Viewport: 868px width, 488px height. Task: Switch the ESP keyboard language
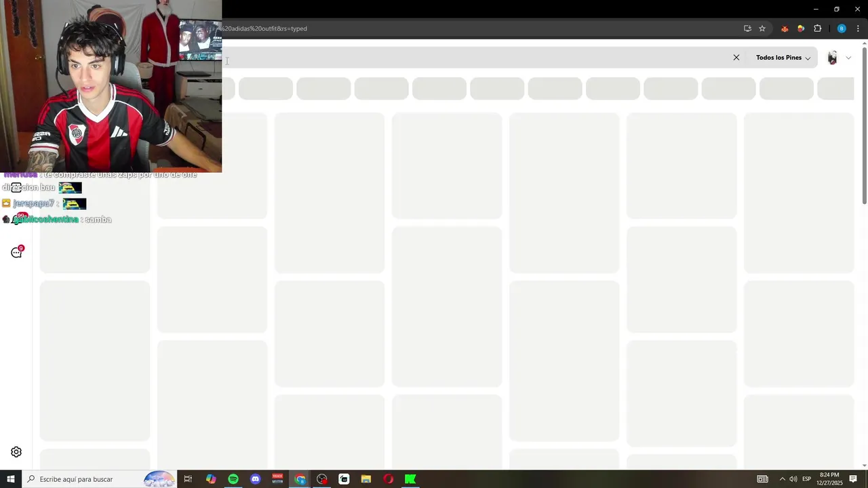[x=807, y=479]
